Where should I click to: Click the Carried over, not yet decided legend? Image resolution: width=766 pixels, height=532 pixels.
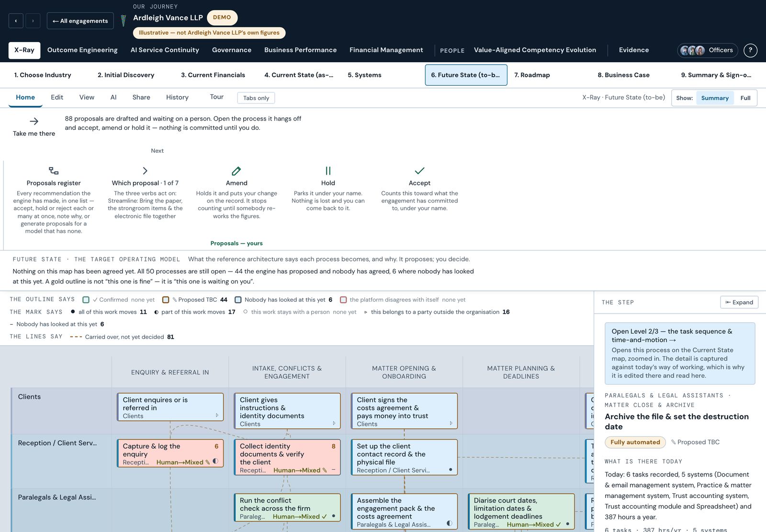pos(122,337)
